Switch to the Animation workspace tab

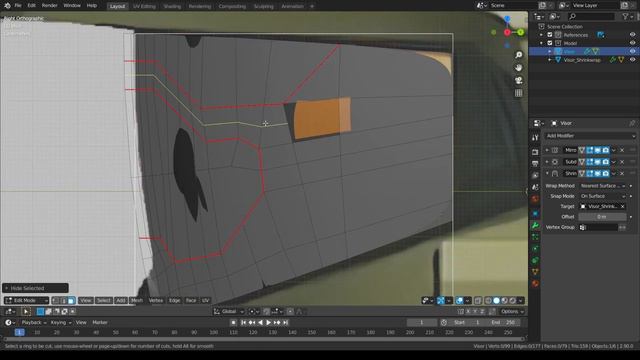(x=293, y=6)
